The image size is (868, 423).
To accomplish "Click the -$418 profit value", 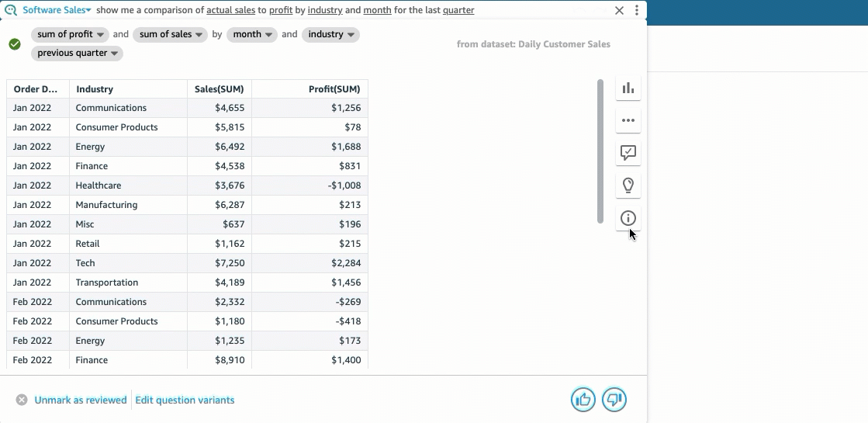I will [348, 321].
